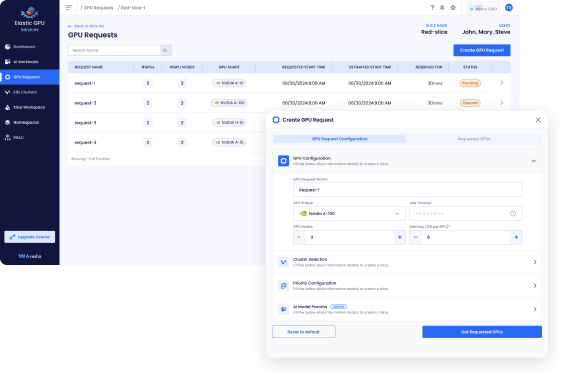Click the Priority Configuration section icon
This screenshot has height=381, width=567.
pyautogui.click(x=284, y=286)
